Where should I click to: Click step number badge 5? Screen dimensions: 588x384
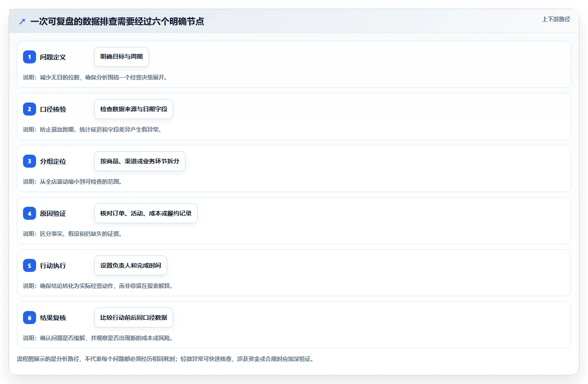[x=30, y=265]
